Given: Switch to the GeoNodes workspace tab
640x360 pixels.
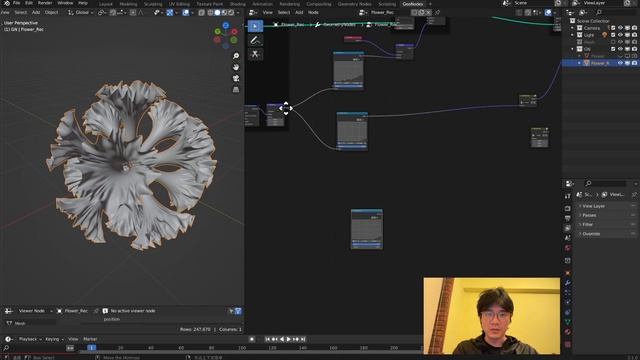Looking at the screenshot, I should coord(412,4).
